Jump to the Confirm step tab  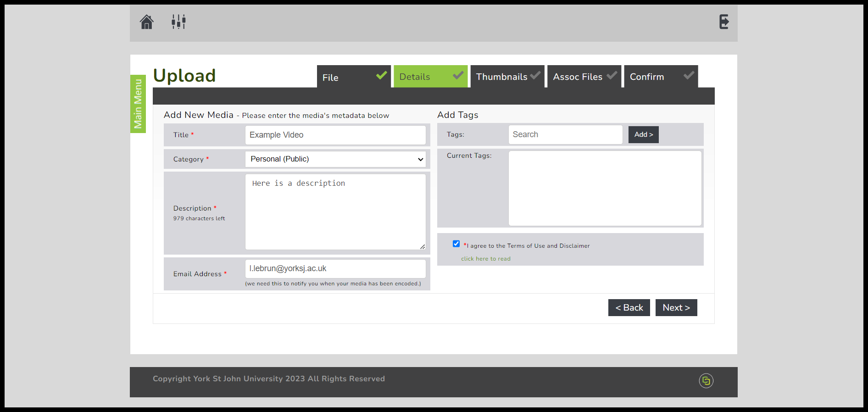661,77
